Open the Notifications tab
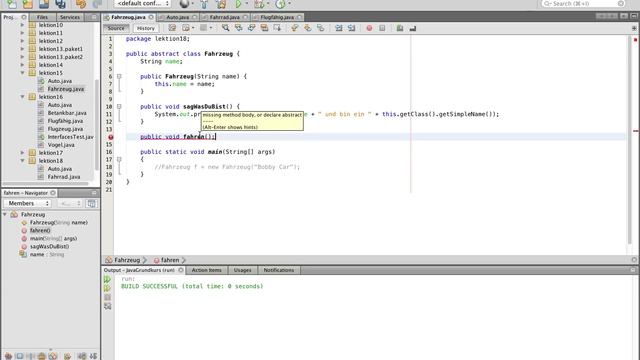Viewport: 640px width, 360px height. pos(279,270)
